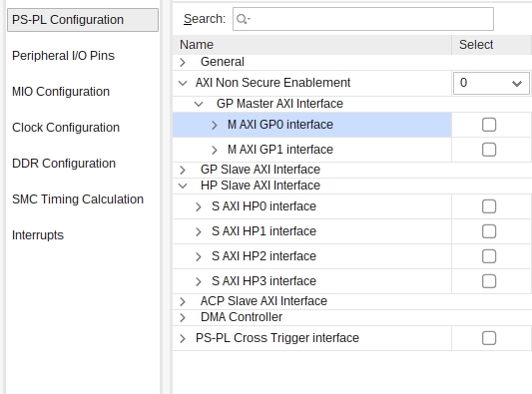Select the AXI Non Secure Enablement label
Screen dimensions: 532x394
272,83
